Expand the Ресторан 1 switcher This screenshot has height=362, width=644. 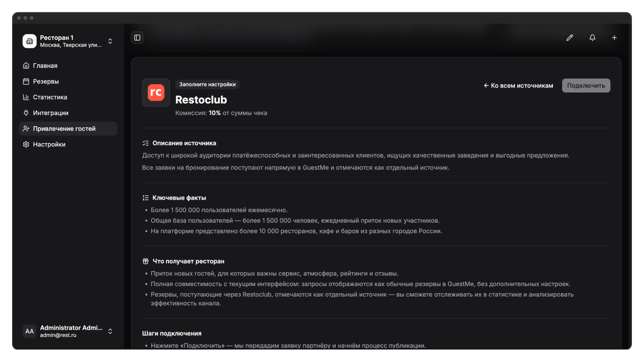[110, 41]
